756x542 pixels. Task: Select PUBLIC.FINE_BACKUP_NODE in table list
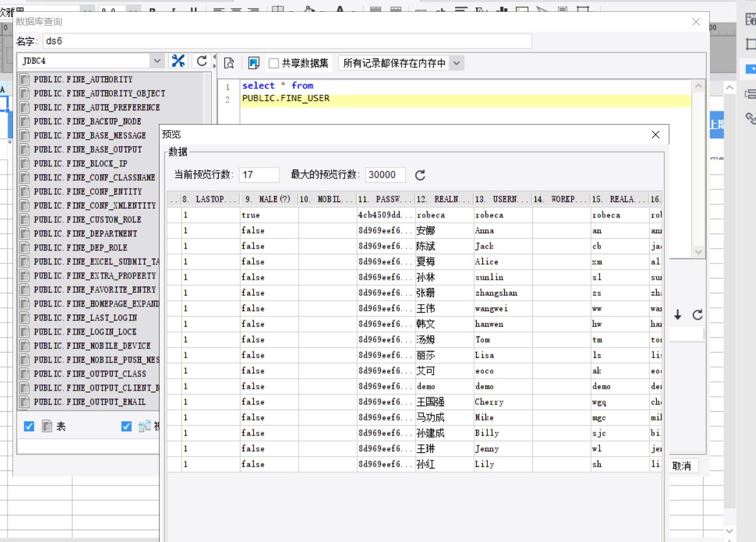coord(87,121)
